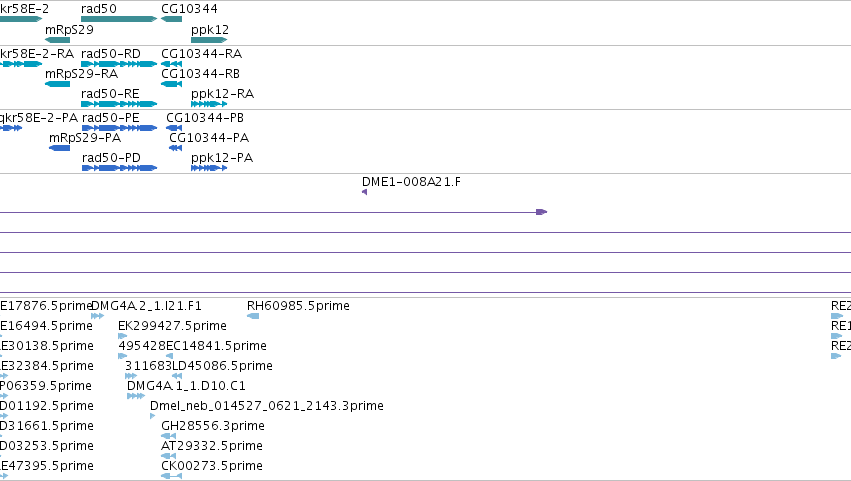The width and height of the screenshot is (851, 481).
Task: Click the EC14841.5prime EST glyph
Action: (x=169, y=356)
